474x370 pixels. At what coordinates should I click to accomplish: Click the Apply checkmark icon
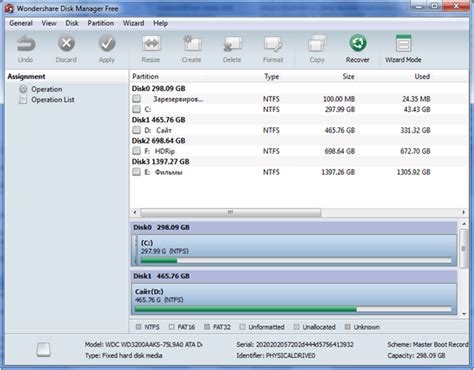(x=107, y=44)
